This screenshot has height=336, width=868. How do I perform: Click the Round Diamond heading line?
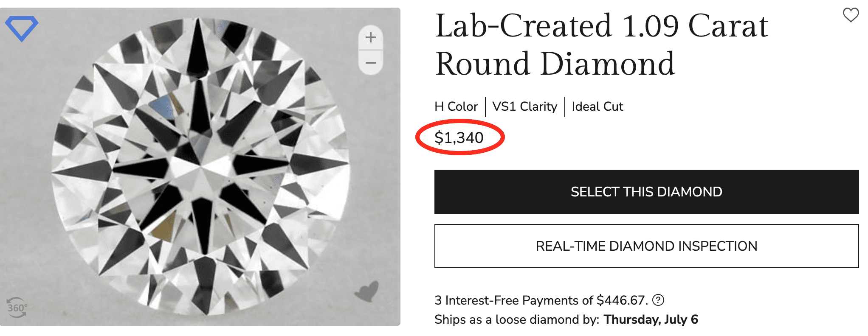pyautogui.click(x=555, y=64)
